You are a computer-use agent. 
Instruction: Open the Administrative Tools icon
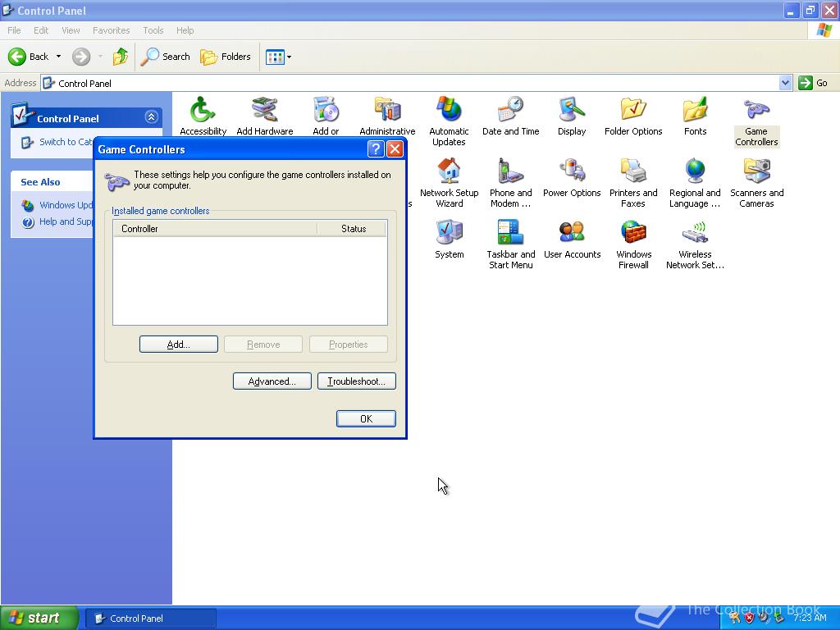tap(387, 116)
